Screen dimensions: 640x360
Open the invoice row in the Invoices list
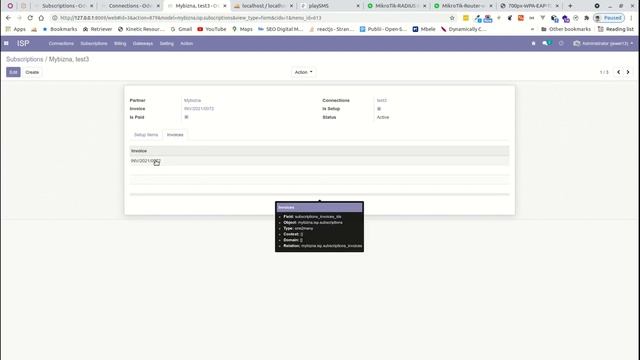pyautogui.click(x=319, y=161)
